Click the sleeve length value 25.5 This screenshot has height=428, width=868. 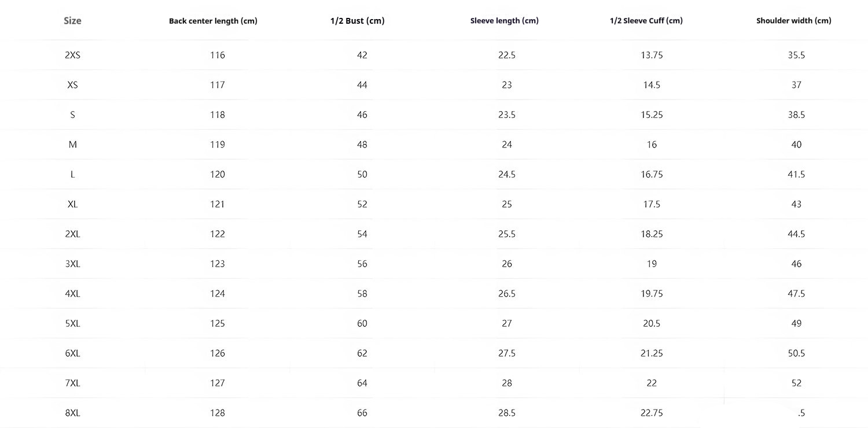pyautogui.click(x=507, y=234)
